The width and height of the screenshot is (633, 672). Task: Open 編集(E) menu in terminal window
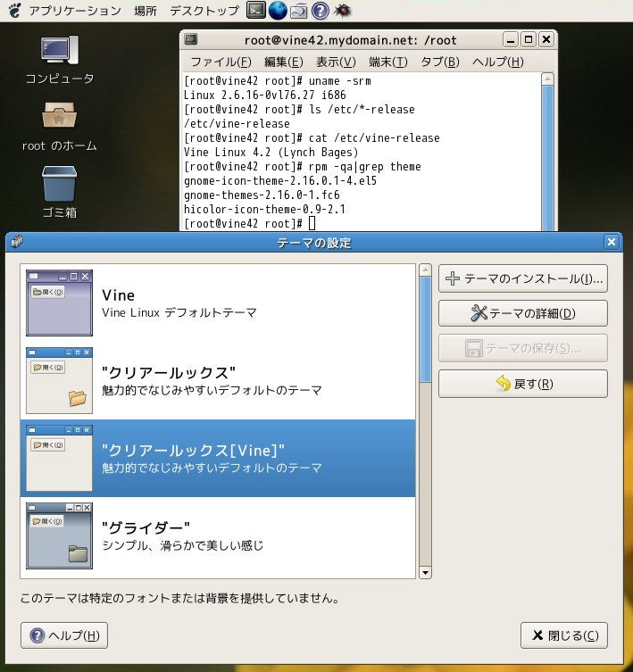(284, 62)
